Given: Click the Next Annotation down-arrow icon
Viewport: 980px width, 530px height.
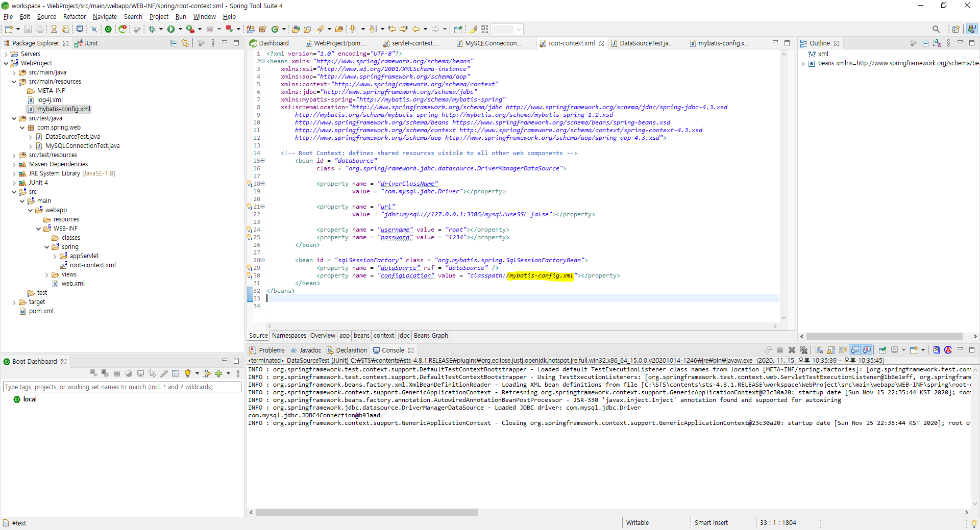Looking at the screenshot, I should click(x=353, y=29).
